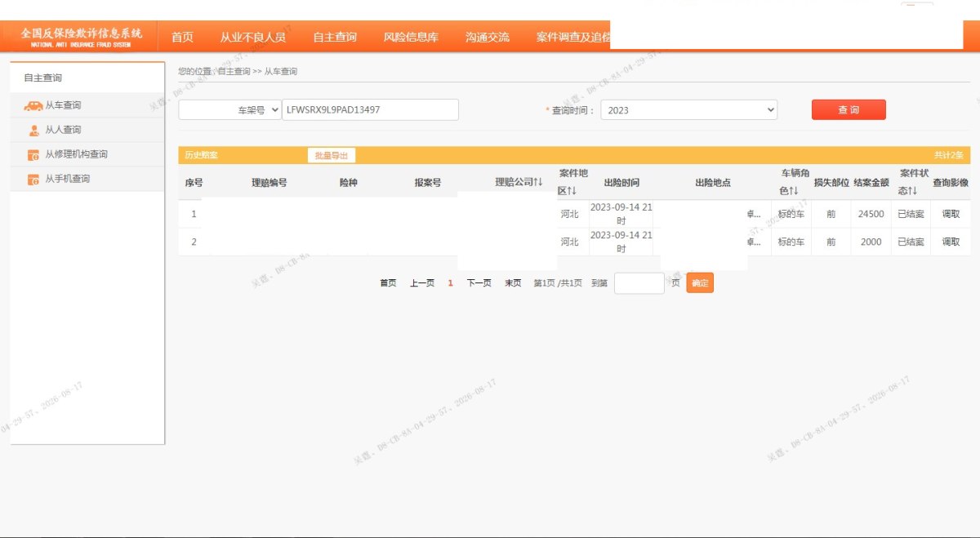Click the 全国反保险欺诈信息系统 logo

tap(81, 37)
